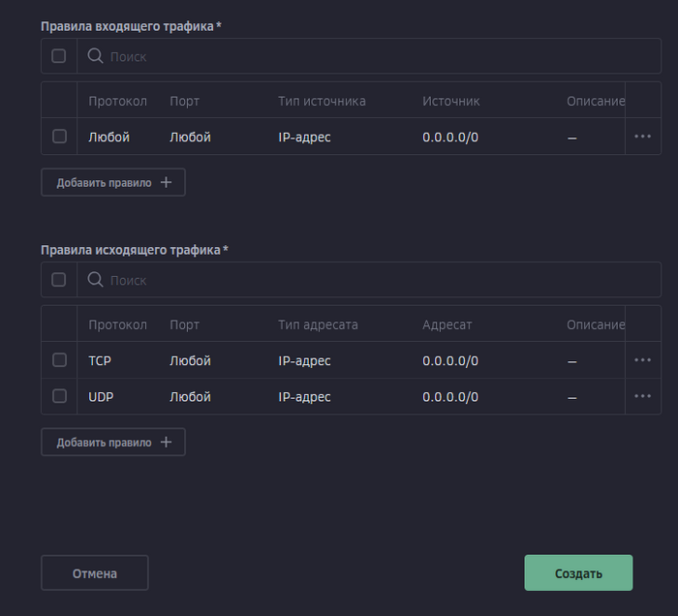
Task: Click Адресат column header in outgoing table
Action: click(447, 324)
